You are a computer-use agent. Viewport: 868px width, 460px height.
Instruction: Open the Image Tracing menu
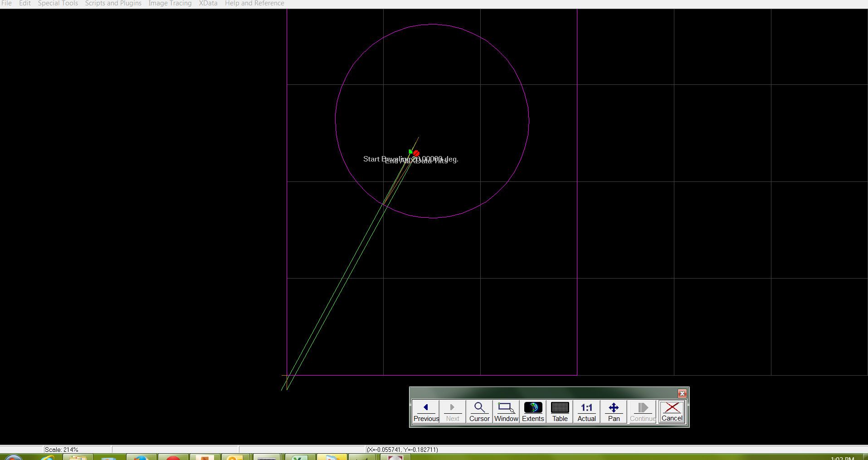coord(170,3)
